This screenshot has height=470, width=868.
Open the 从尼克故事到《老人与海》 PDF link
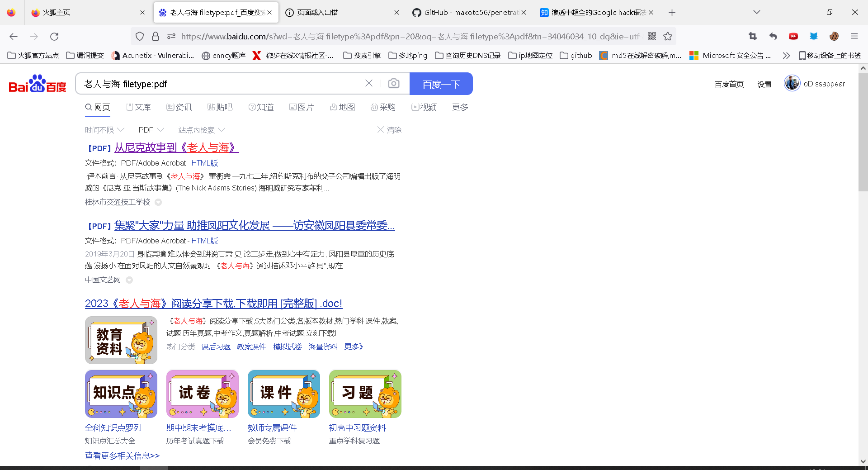[176, 148]
